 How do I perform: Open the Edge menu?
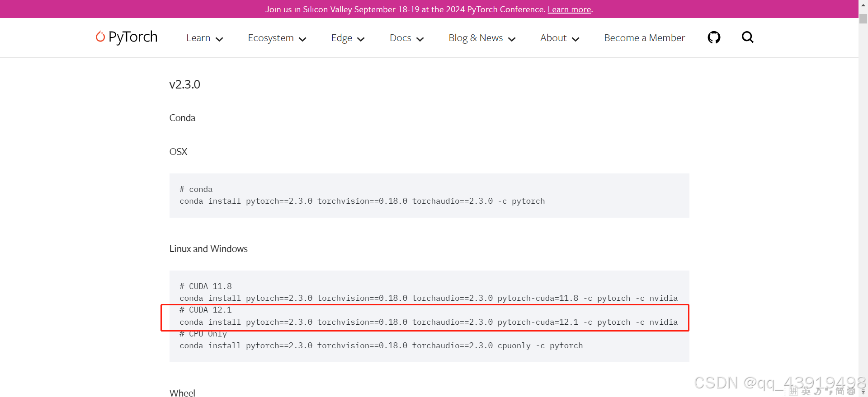tap(342, 38)
